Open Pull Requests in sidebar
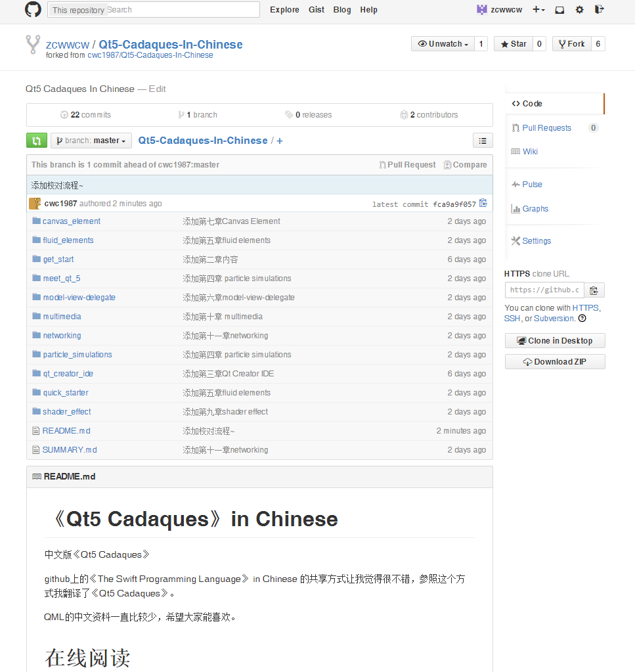 (546, 127)
